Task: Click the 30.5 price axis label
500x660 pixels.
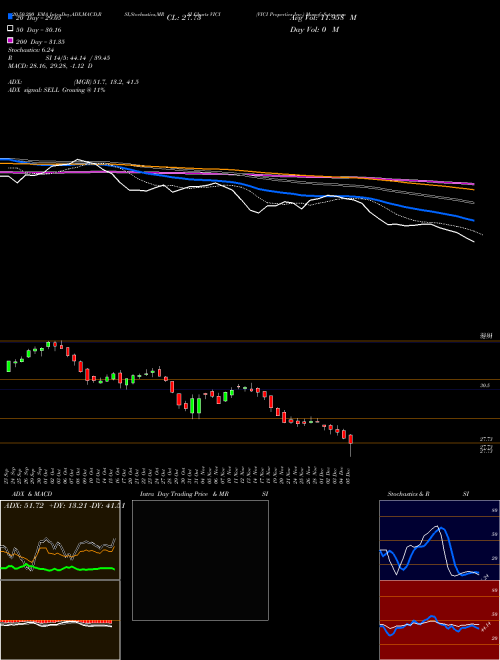Action: (485, 385)
